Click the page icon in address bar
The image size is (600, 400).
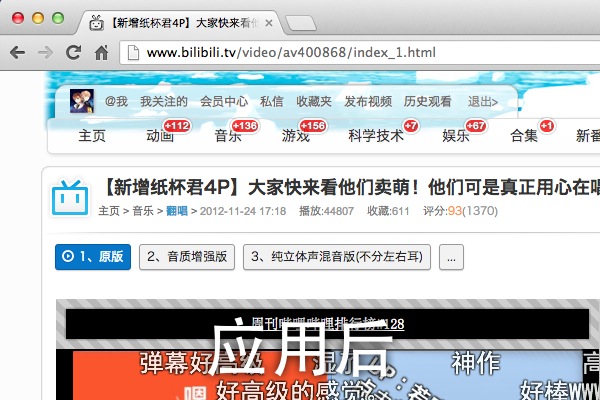pos(133,52)
